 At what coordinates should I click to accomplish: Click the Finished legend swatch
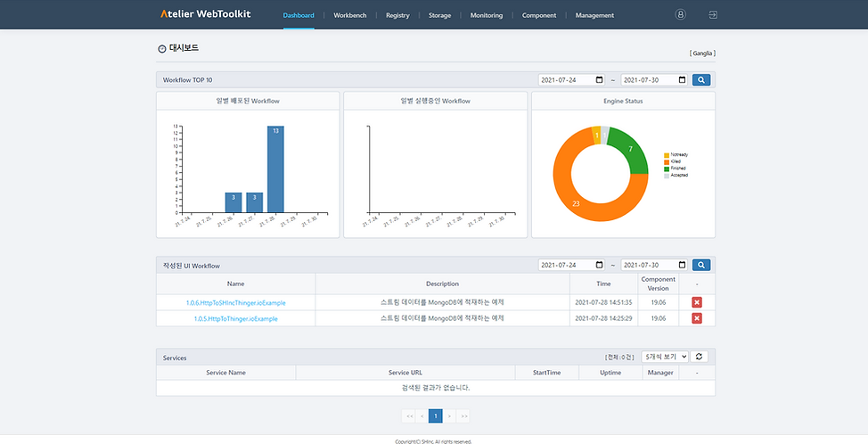pyautogui.click(x=667, y=169)
